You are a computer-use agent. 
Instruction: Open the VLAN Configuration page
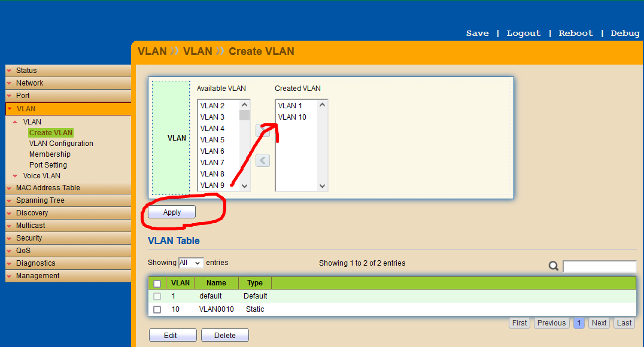pos(61,144)
